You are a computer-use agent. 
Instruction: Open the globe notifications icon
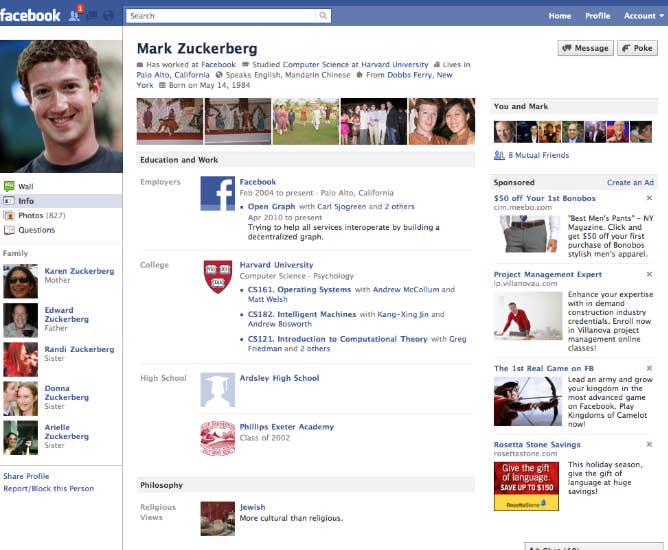[109, 16]
